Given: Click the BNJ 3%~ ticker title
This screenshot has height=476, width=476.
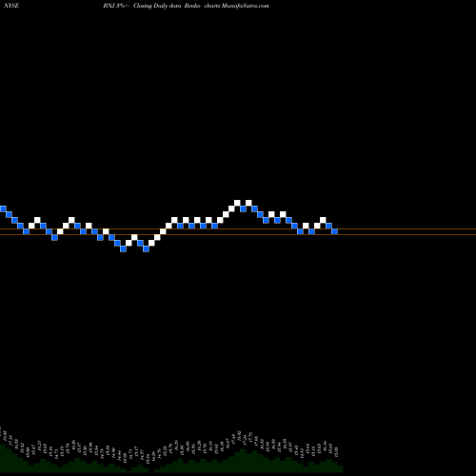Looking at the screenshot, I should 116,6.
